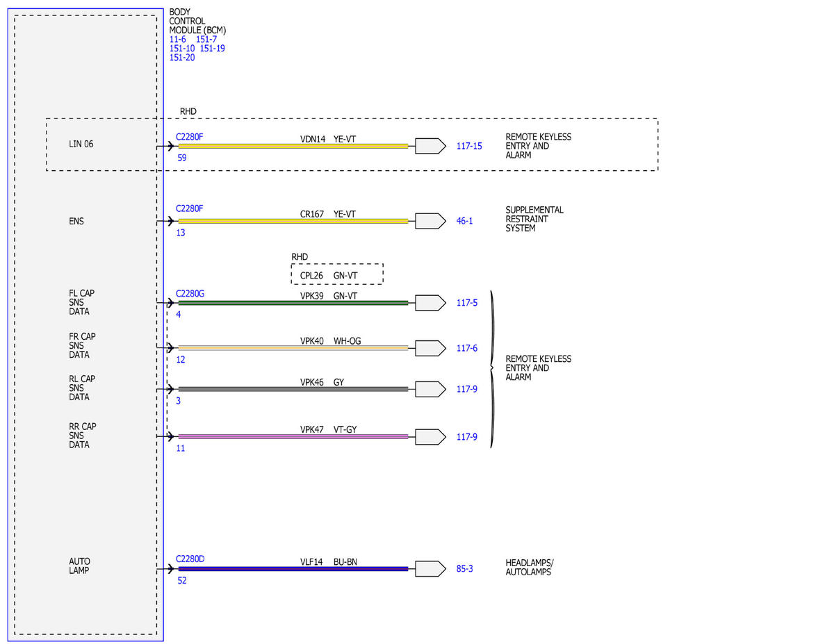Follow the 46-1 supplemental restraint reference

(464, 221)
